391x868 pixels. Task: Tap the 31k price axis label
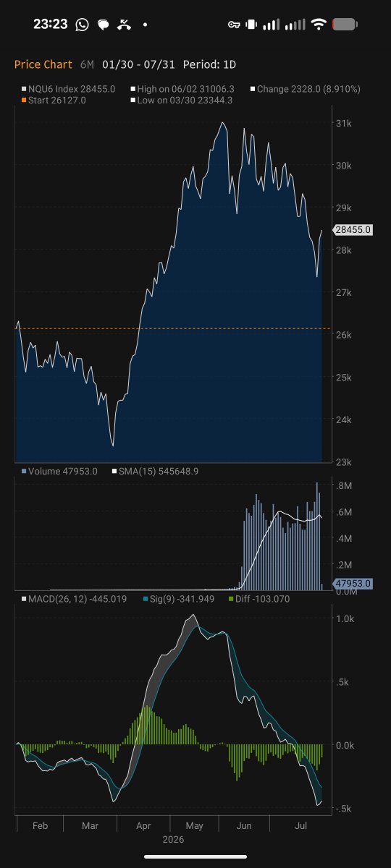click(x=343, y=124)
